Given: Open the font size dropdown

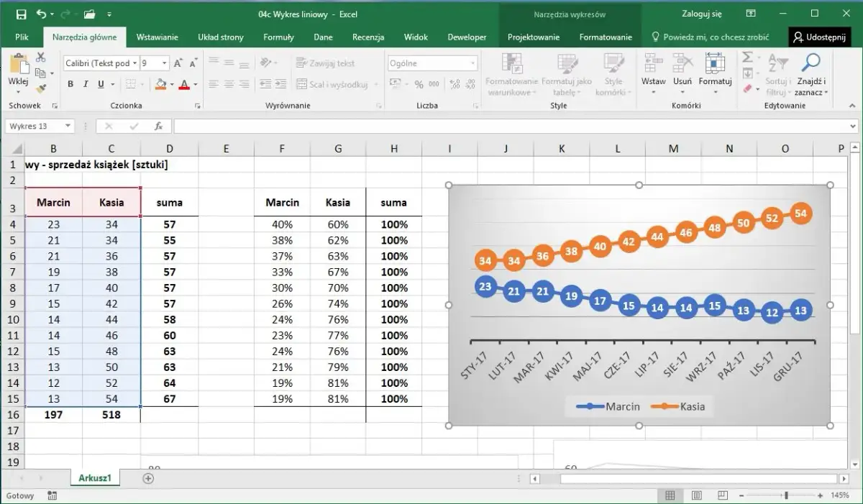Looking at the screenshot, I should pos(166,63).
